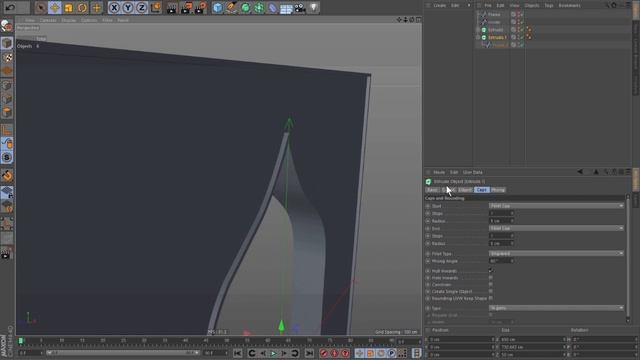
Task: Open the green generators icon
Action: tap(245, 7)
